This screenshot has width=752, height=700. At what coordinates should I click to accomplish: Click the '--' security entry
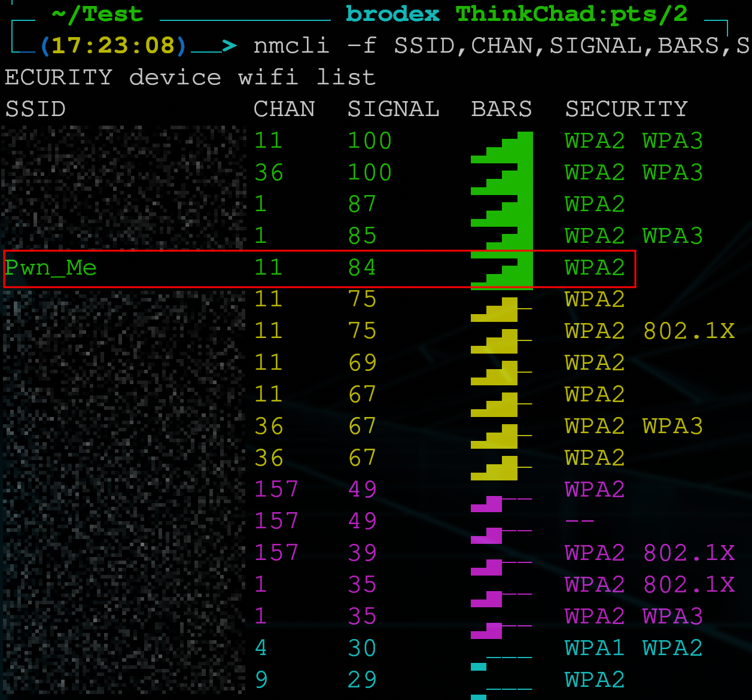(580, 521)
